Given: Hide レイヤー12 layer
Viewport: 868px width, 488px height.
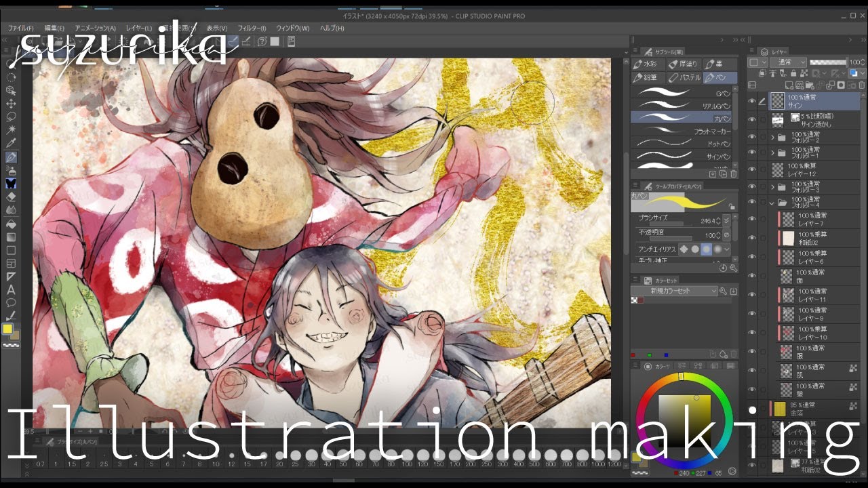Looking at the screenshot, I should [x=751, y=169].
